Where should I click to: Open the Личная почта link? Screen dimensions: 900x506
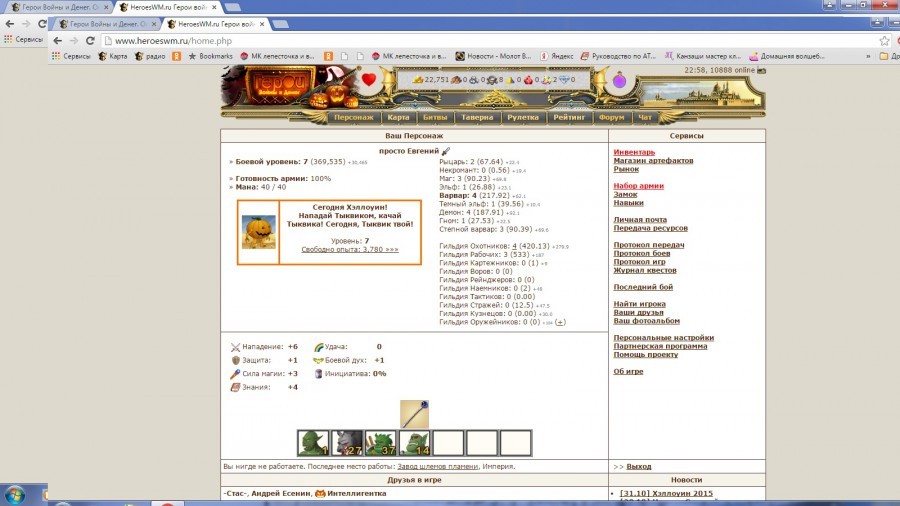pyautogui.click(x=640, y=220)
